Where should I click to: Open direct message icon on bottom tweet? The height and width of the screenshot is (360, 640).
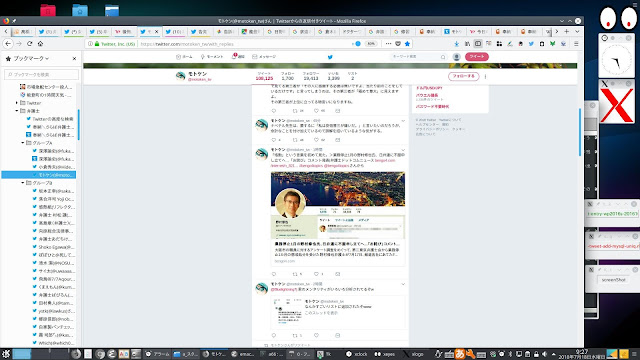[337, 335]
